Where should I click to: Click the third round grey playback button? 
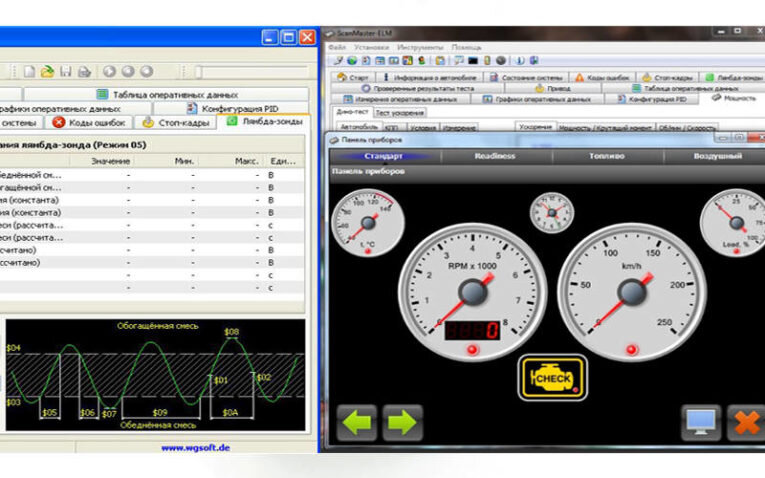pyautogui.click(x=146, y=71)
